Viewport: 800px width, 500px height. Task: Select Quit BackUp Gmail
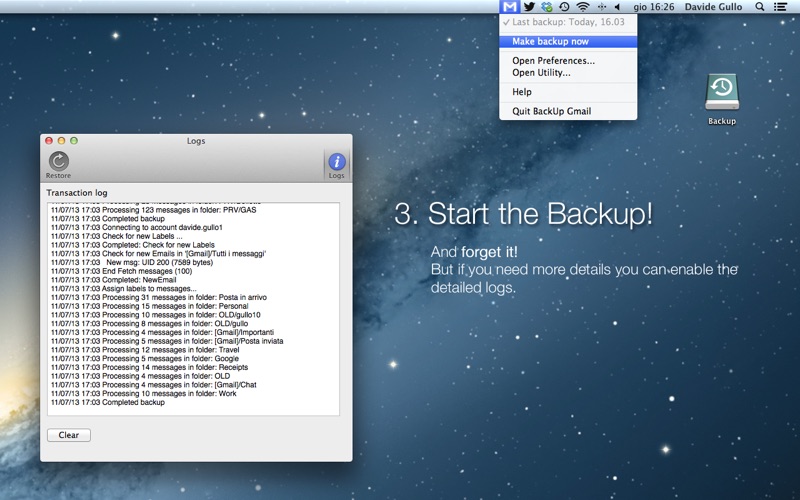(551, 111)
